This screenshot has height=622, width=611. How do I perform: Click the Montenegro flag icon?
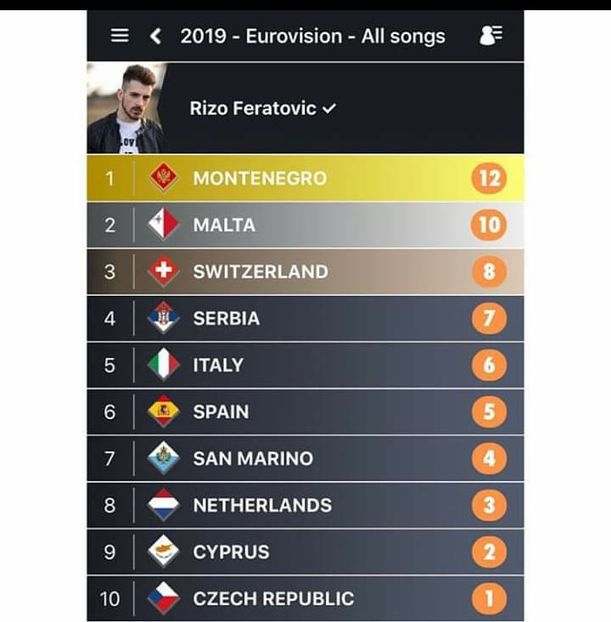point(163,178)
